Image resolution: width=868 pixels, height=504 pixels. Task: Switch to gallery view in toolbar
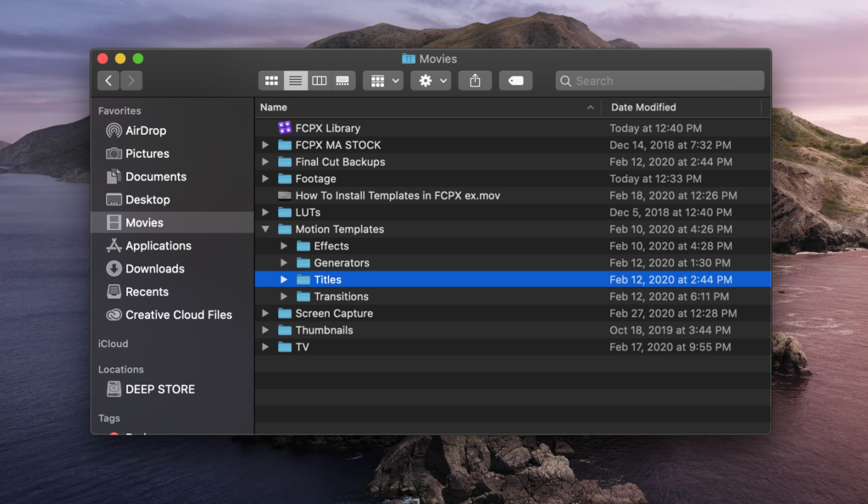[342, 81]
